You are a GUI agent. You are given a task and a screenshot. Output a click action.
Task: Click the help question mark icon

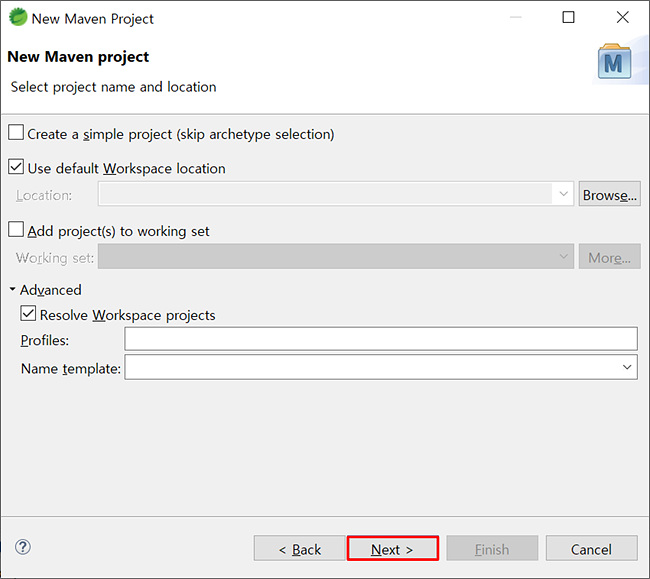click(x=23, y=547)
